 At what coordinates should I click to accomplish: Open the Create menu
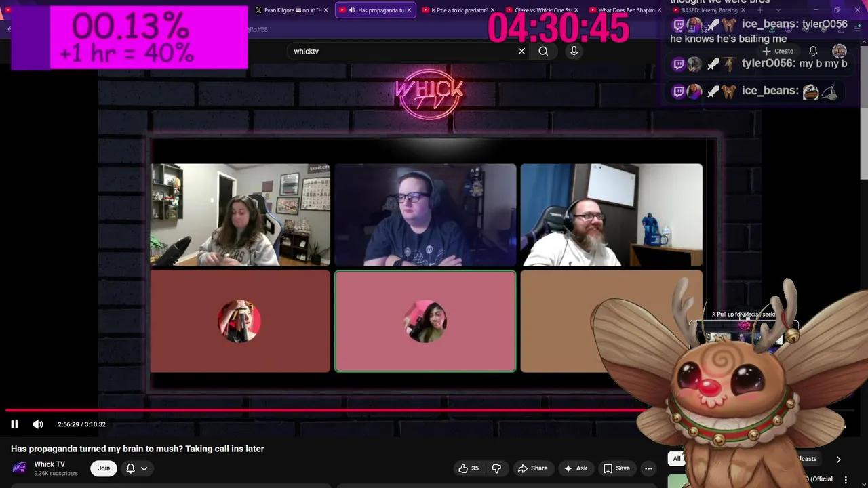[778, 51]
